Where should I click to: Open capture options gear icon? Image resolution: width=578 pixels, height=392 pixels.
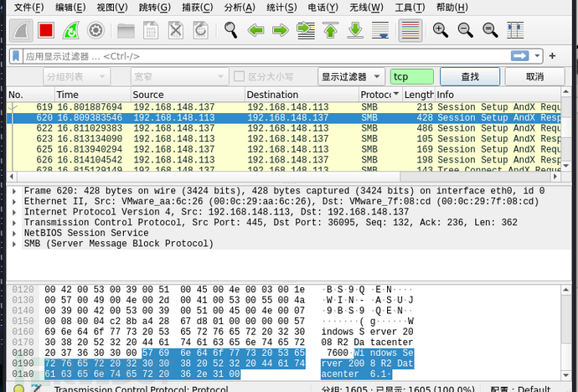[95, 30]
